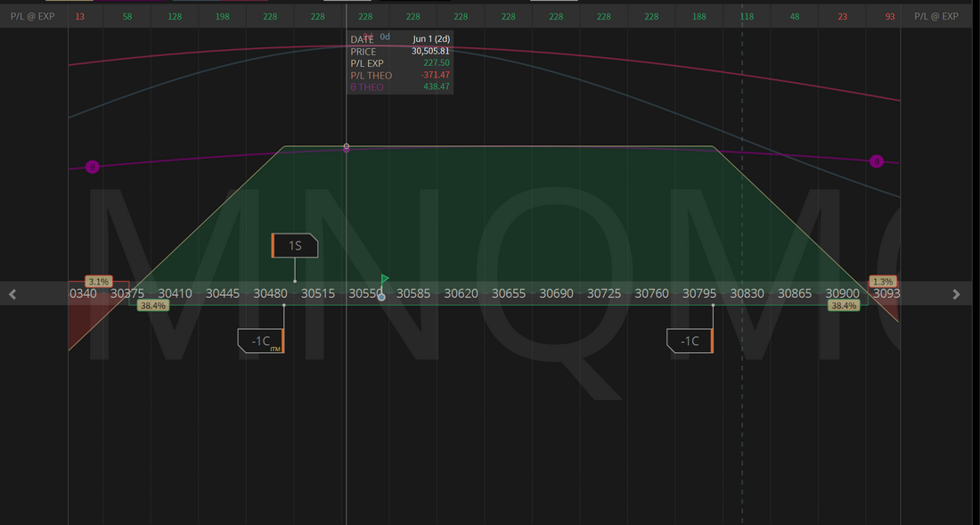Click the red 13 P/L value
Image resolution: width=980 pixels, height=525 pixels.
point(80,16)
